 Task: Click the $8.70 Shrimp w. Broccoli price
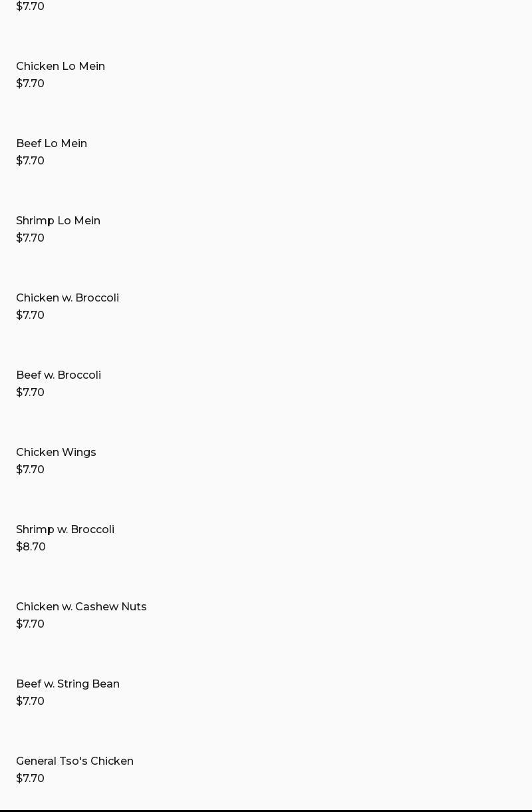point(31,546)
